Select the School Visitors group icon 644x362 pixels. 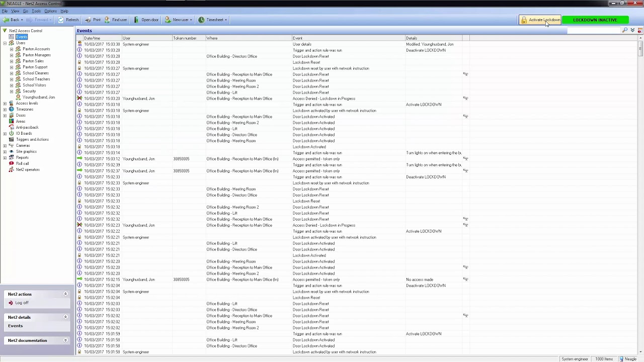tap(18, 85)
